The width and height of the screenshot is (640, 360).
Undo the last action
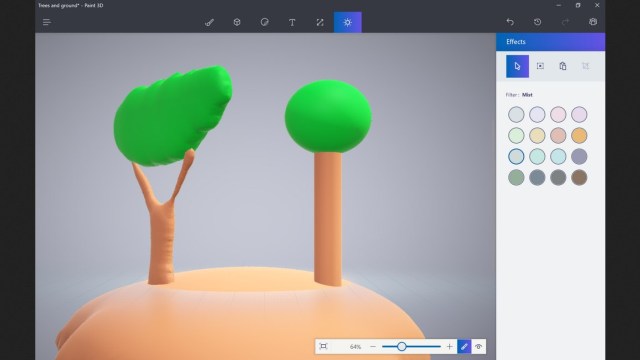(x=510, y=22)
